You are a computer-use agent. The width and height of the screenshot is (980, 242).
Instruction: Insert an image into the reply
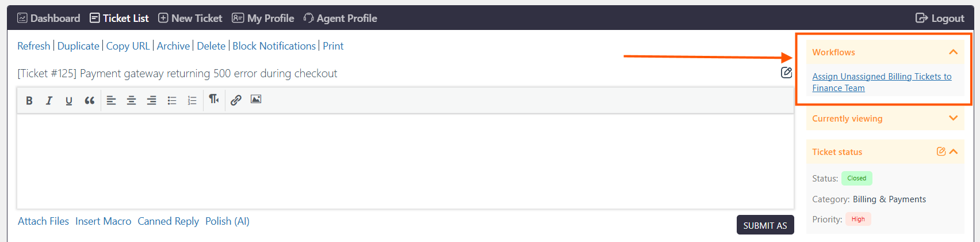(256, 100)
